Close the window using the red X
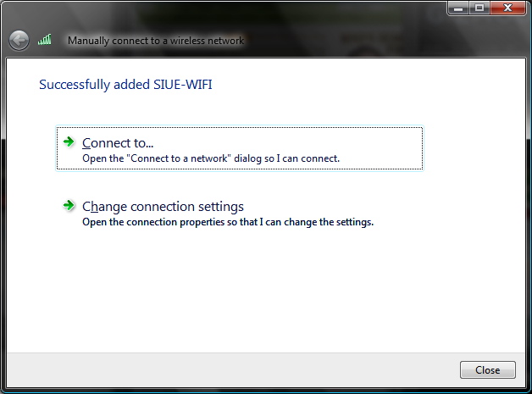532x394 pixels. [508, 8]
